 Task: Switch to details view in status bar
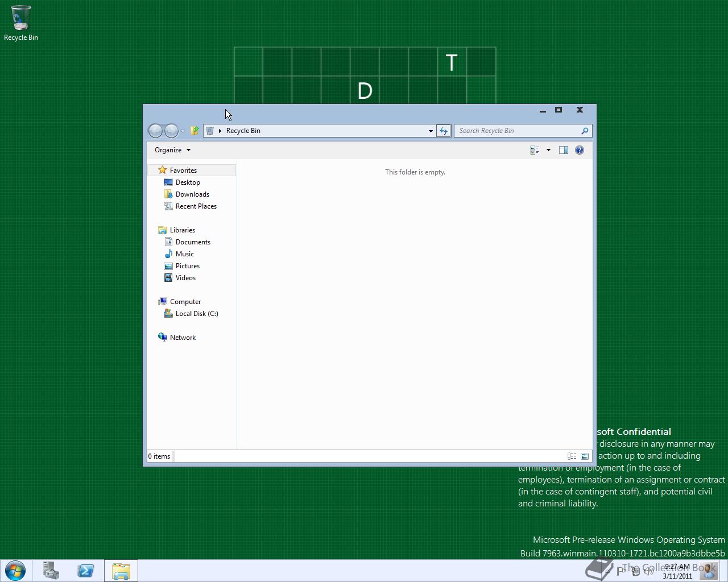(572, 456)
